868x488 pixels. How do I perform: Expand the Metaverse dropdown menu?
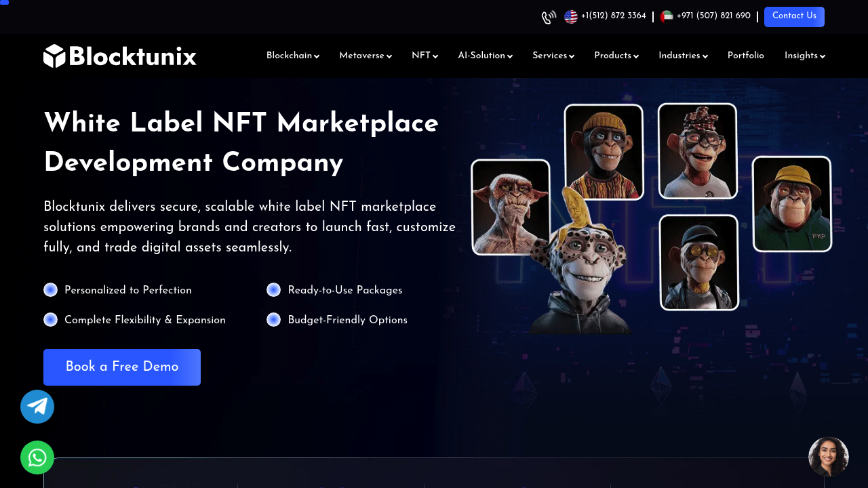(366, 56)
